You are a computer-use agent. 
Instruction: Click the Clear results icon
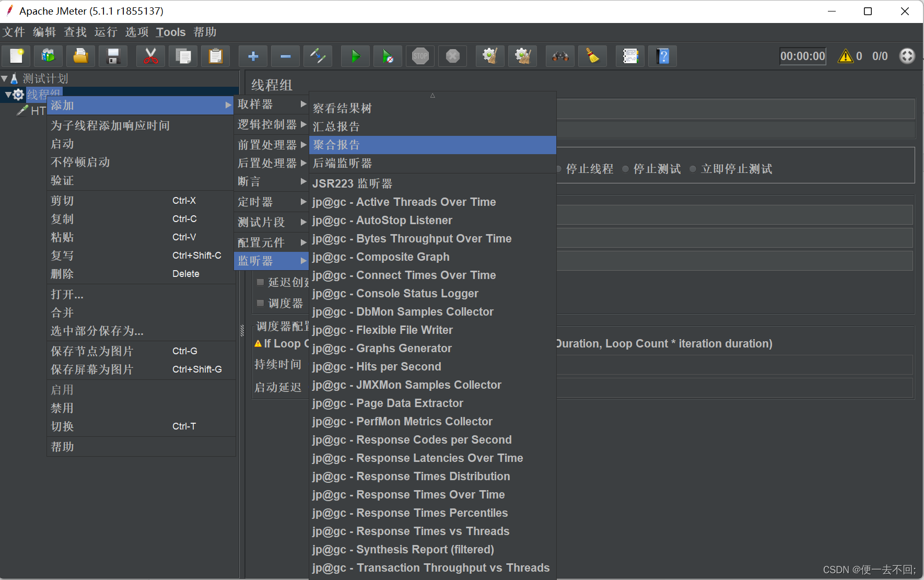point(490,56)
